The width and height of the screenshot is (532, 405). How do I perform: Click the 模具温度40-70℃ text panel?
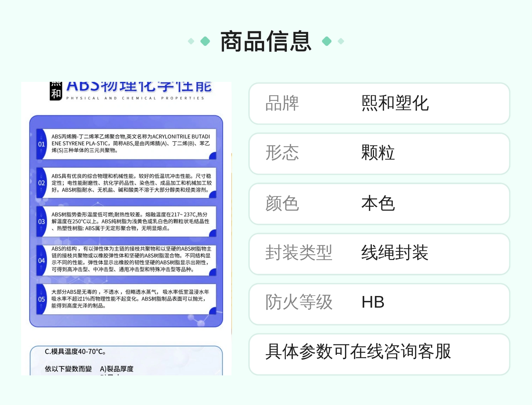point(126,360)
